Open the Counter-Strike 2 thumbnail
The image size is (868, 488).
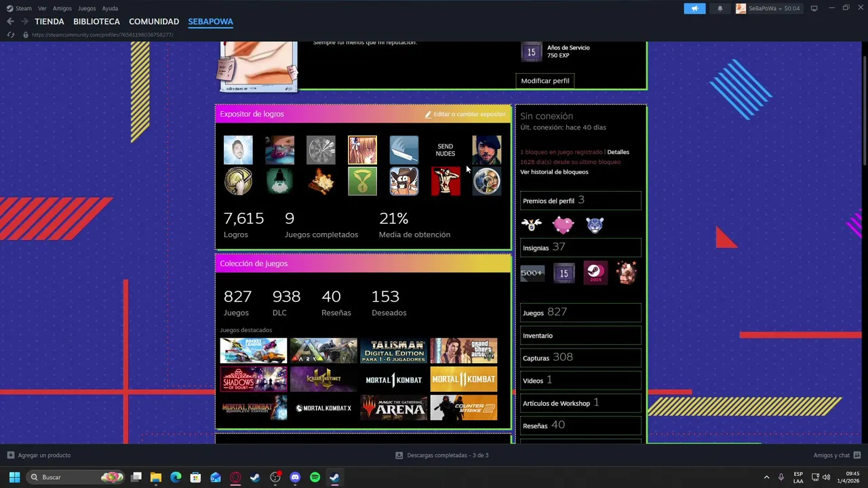click(464, 408)
